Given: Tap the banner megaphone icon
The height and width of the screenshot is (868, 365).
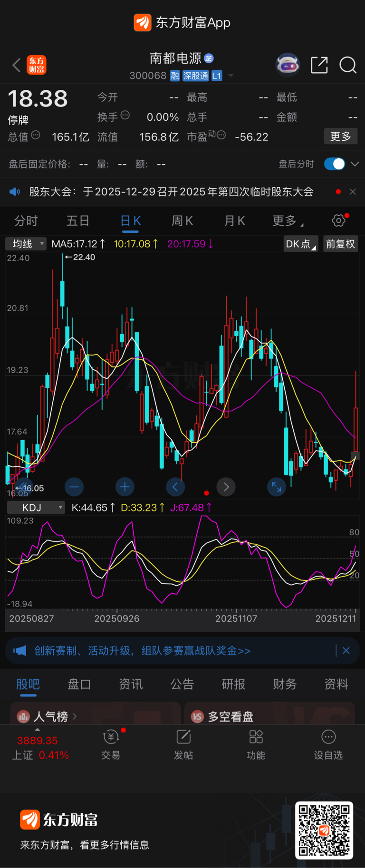Looking at the screenshot, I should 19,651.
